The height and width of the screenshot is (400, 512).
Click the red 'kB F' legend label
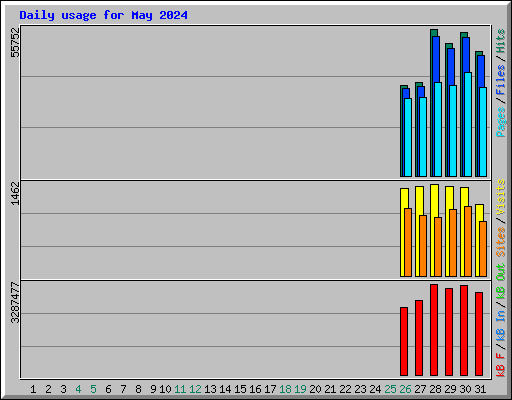(x=501, y=365)
